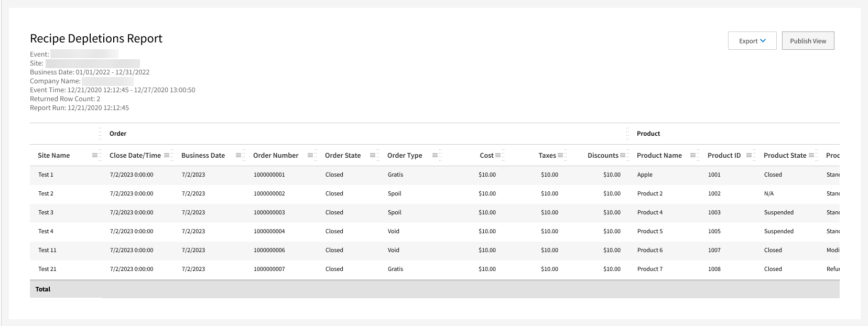Open the Order Number column menu icon
This screenshot has width=868, height=326.
point(310,155)
